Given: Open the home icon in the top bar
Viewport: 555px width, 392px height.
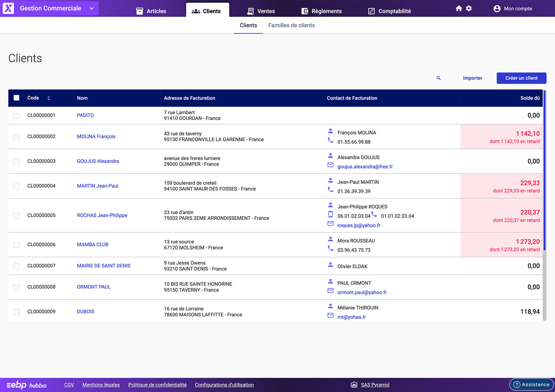Looking at the screenshot, I should [x=458, y=8].
